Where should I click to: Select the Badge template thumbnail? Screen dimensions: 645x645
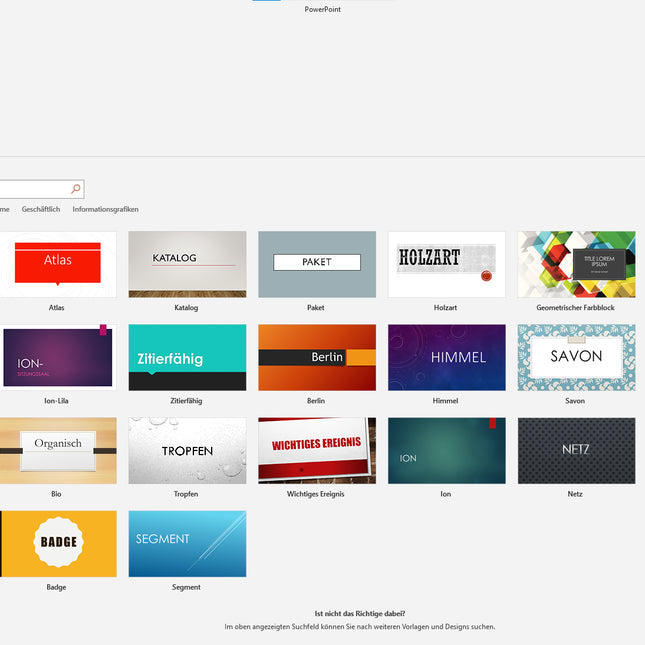pos(58,544)
